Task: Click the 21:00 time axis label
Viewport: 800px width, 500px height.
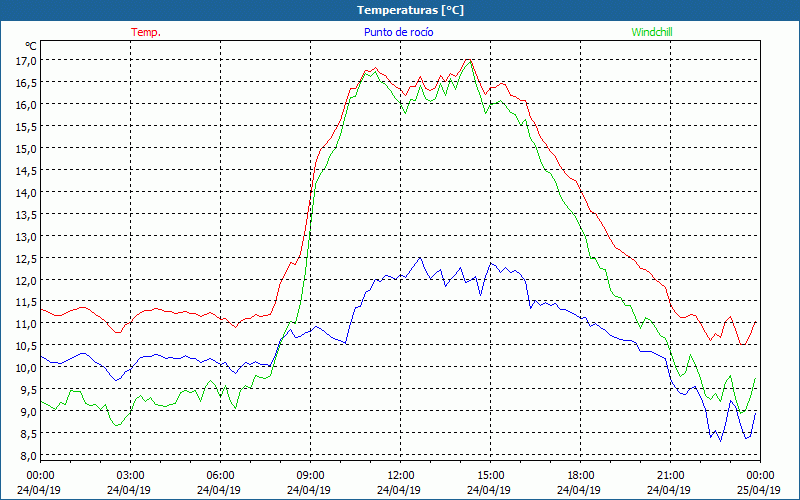Action: click(x=670, y=476)
